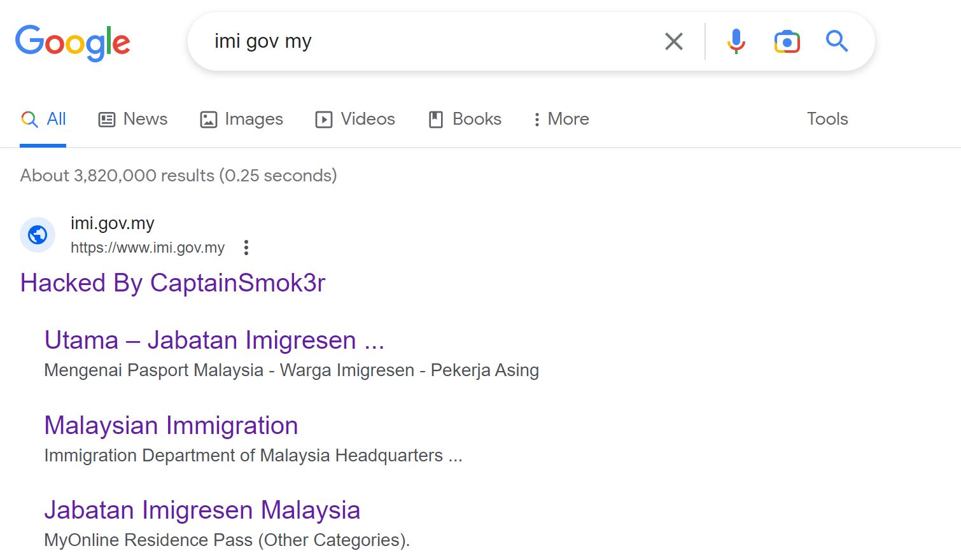Open three-dot options beside imi.gov.my URL
961x560 pixels.
[x=246, y=248]
